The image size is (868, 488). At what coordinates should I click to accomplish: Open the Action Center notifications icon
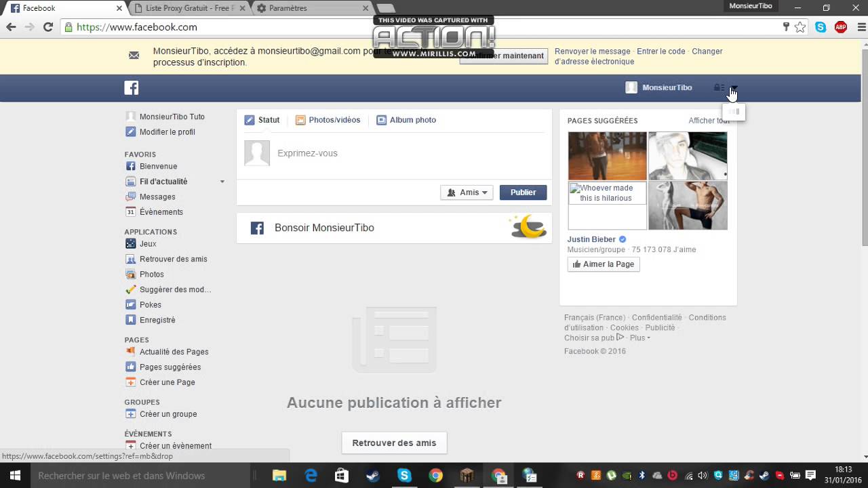(x=810, y=476)
